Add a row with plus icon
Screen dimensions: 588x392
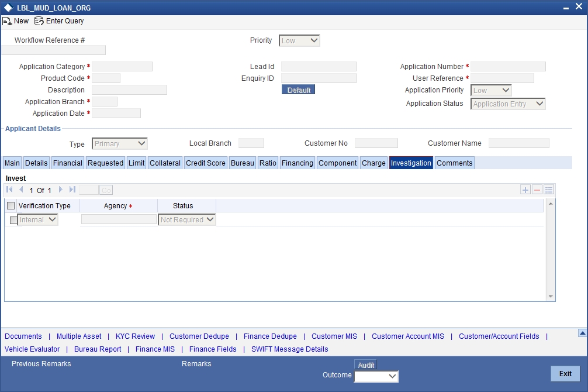[x=525, y=190]
